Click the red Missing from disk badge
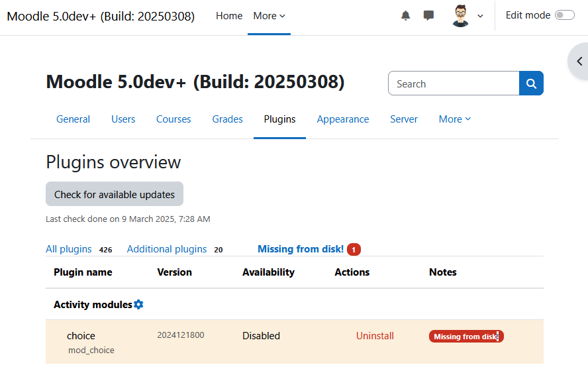588x375 pixels. click(466, 337)
